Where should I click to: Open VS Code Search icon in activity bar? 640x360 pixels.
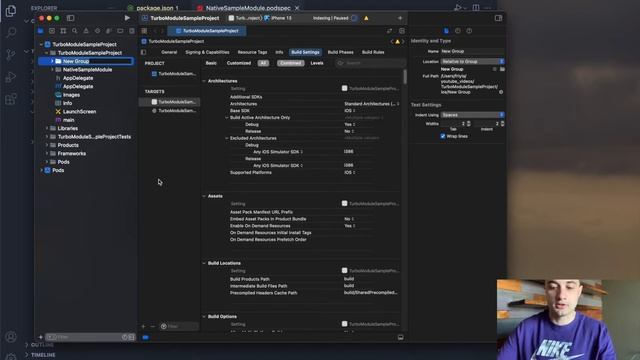(11, 33)
